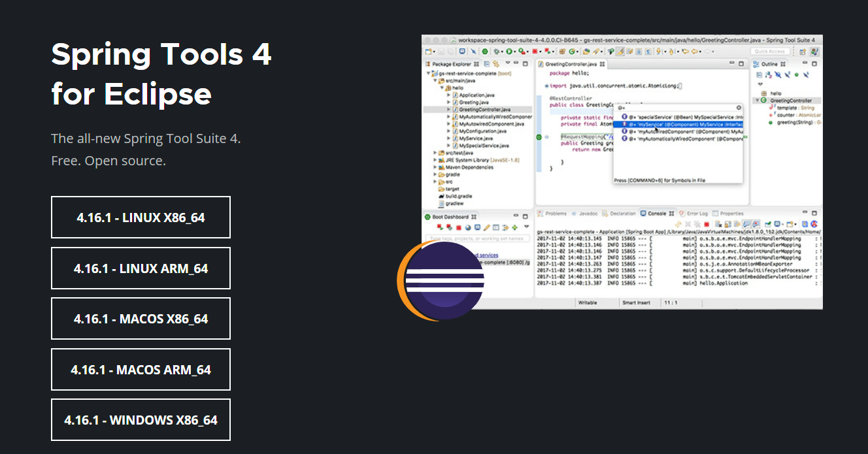This screenshot has height=454, width=868.
Task: Click the @RequestMapping annotation in the code editor
Action: [586, 137]
